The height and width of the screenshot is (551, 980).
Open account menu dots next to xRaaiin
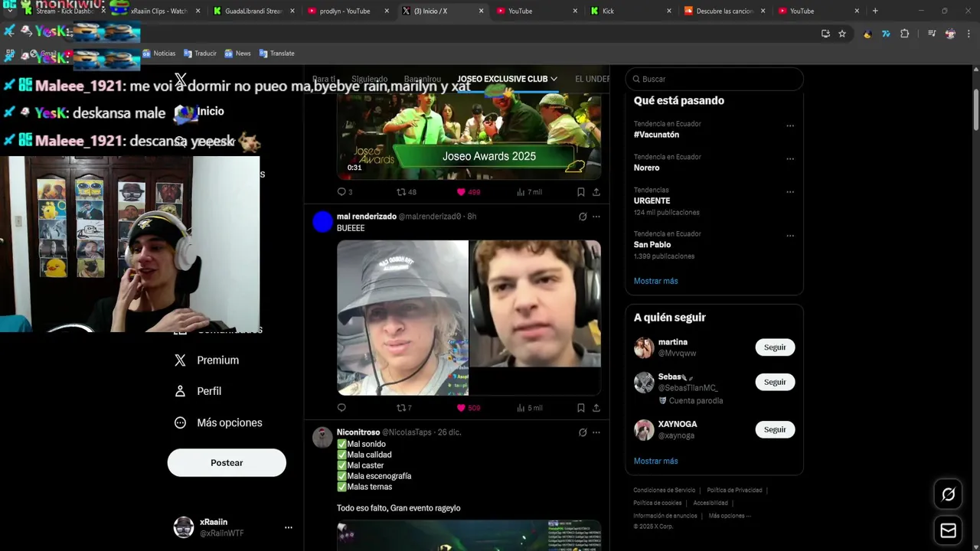pos(289,527)
